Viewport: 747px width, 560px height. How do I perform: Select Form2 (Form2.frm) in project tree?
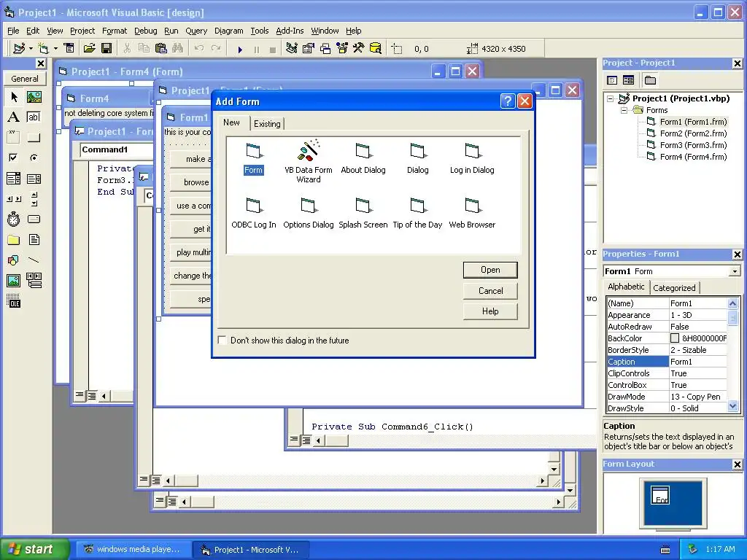[693, 133]
